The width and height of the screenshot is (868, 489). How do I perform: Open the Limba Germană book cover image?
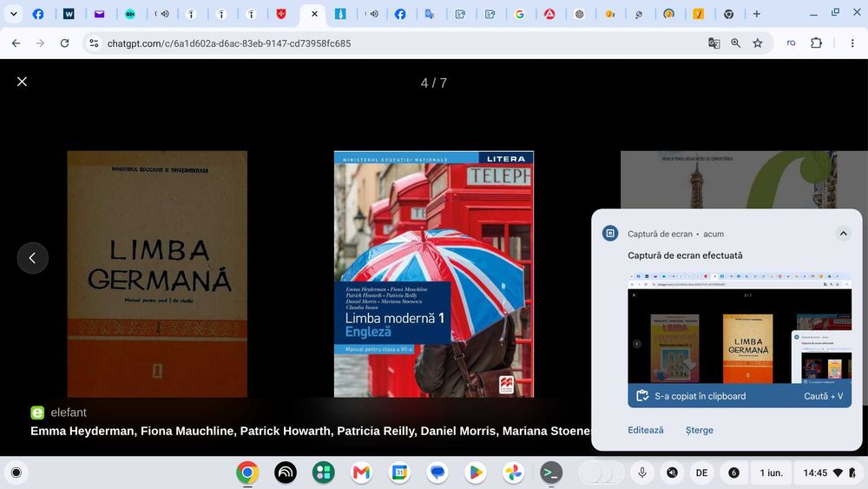pos(157,274)
